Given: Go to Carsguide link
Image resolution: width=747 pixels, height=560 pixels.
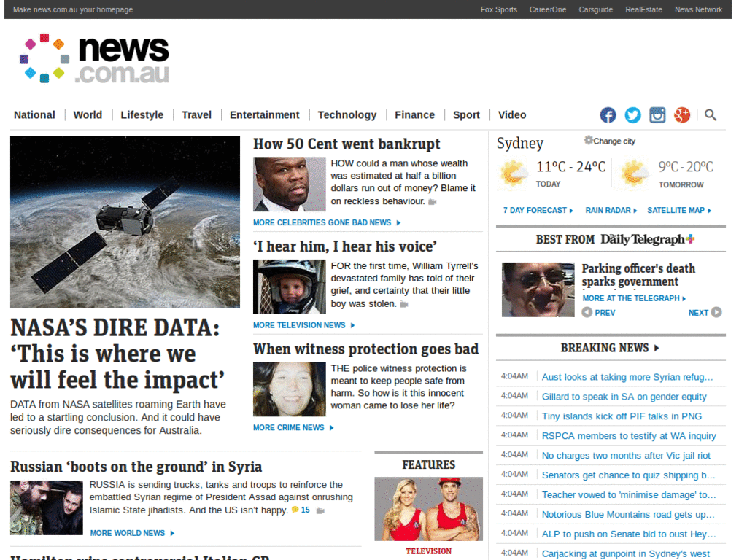Looking at the screenshot, I should pos(595,9).
